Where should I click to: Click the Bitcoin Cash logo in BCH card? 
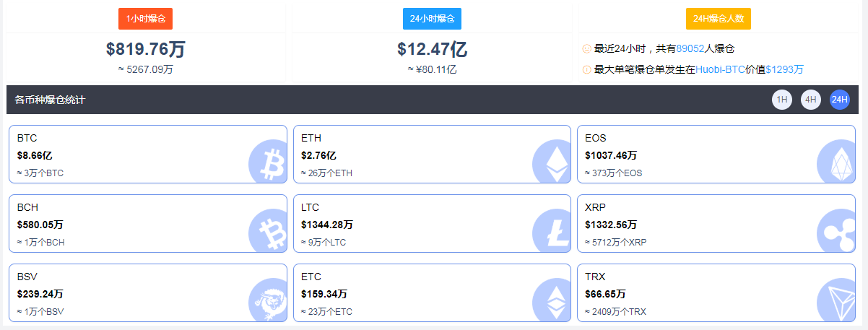(268, 231)
